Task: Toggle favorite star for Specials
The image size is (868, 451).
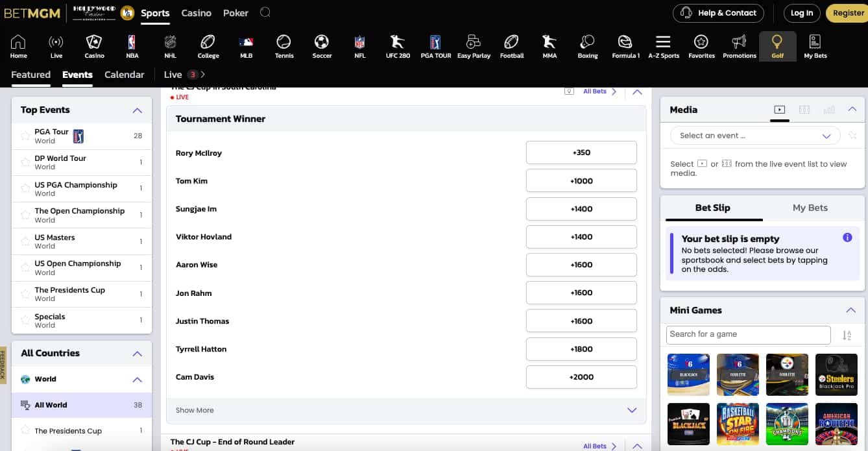Action: (x=25, y=321)
